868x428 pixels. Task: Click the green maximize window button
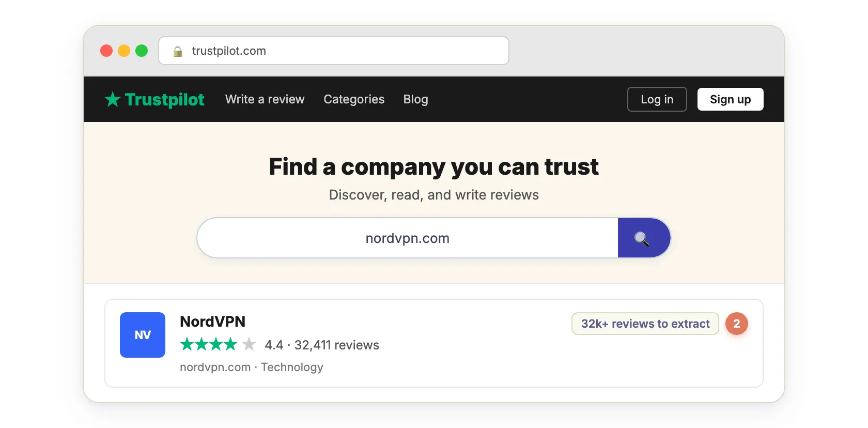[142, 51]
